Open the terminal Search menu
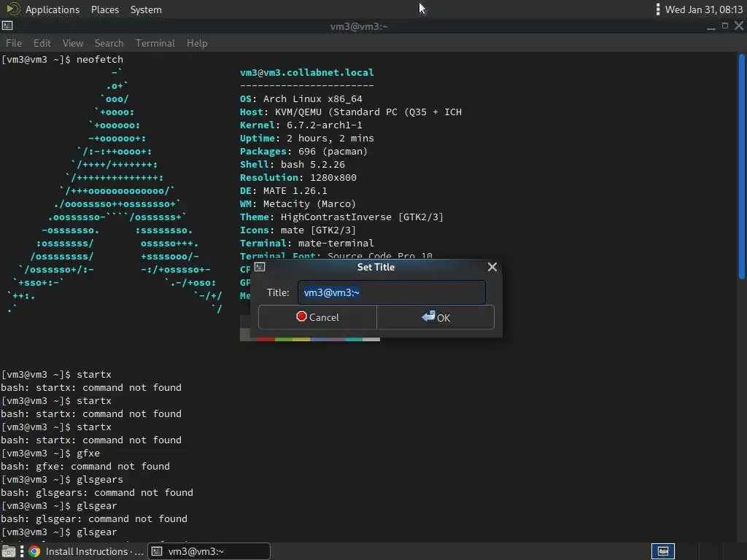747x560 pixels. [x=109, y=43]
